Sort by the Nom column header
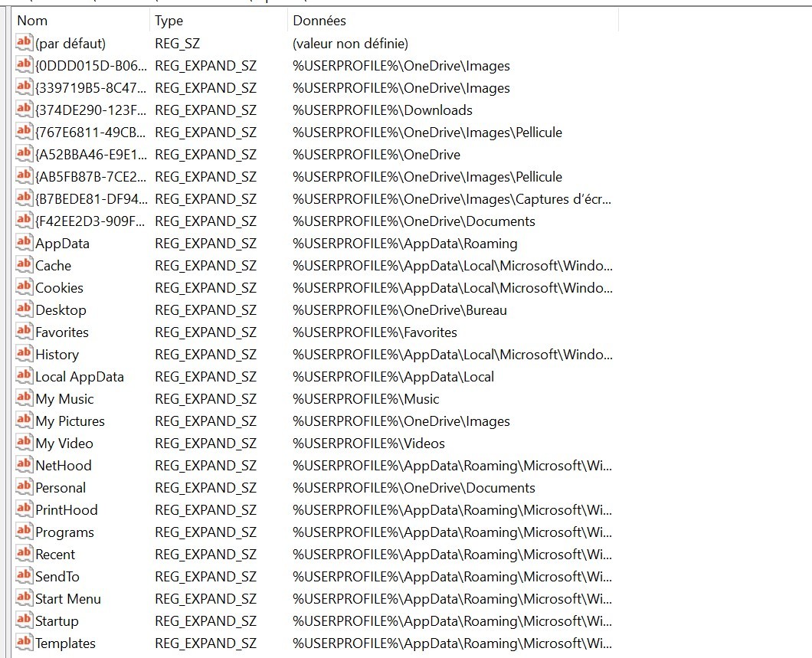This screenshot has height=658, width=812. pyautogui.click(x=81, y=21)
